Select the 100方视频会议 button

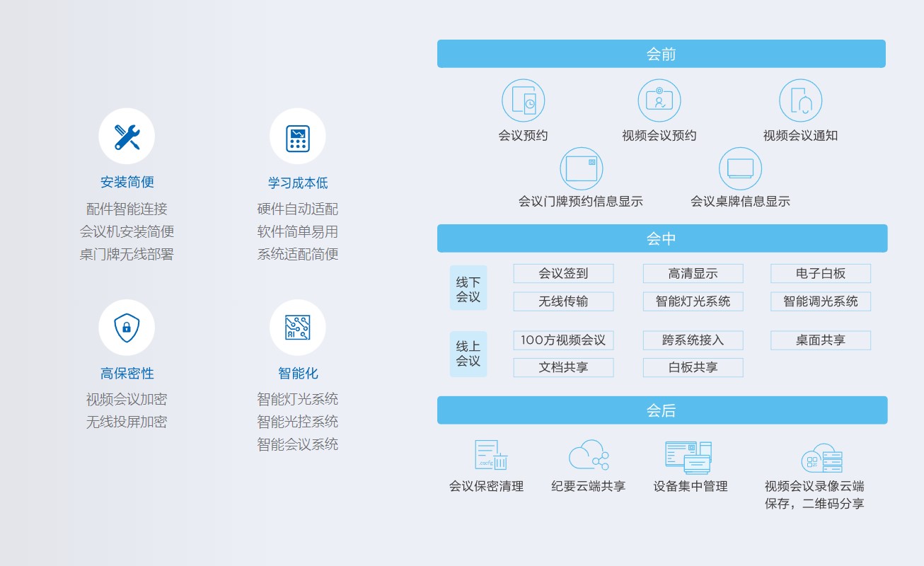(x=563, y=340)
